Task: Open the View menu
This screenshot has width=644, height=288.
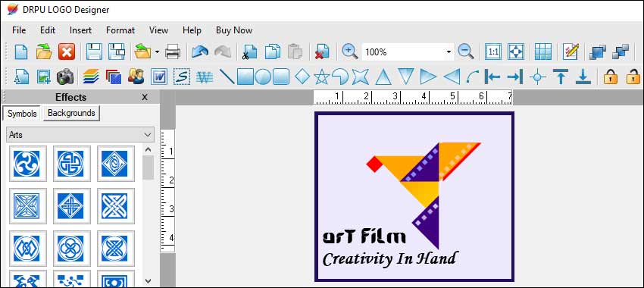Action: click(158, 30)
